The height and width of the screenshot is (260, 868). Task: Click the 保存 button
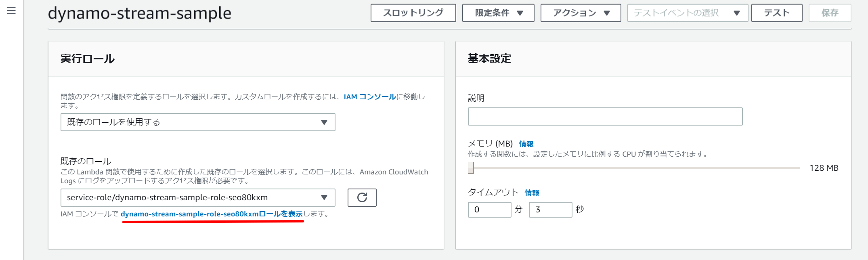(x=830, y=13)
